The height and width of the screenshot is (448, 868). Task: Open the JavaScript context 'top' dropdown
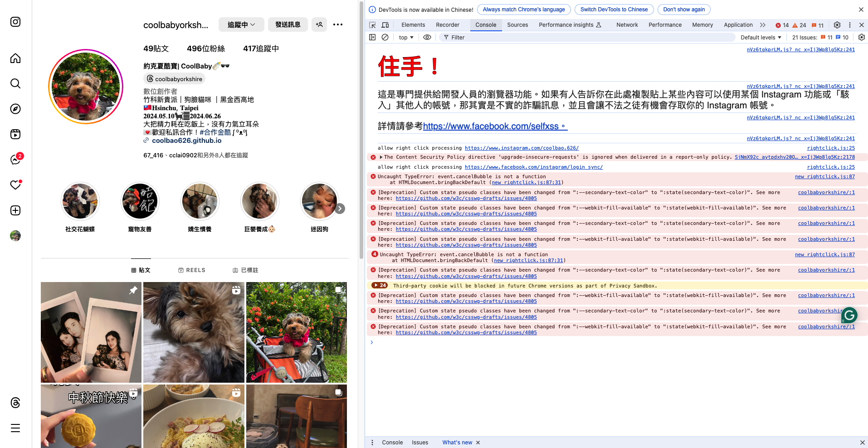[x=405, y=37]
